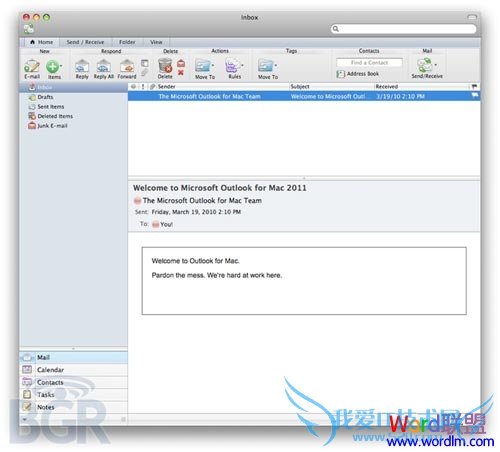Switch to Send / Receive tab
The width and height of the screenshot is (500, 452).
[85, 42]
